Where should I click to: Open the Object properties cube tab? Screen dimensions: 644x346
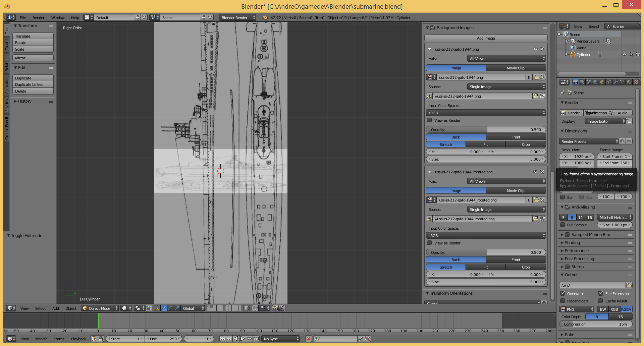pos(602,82)
